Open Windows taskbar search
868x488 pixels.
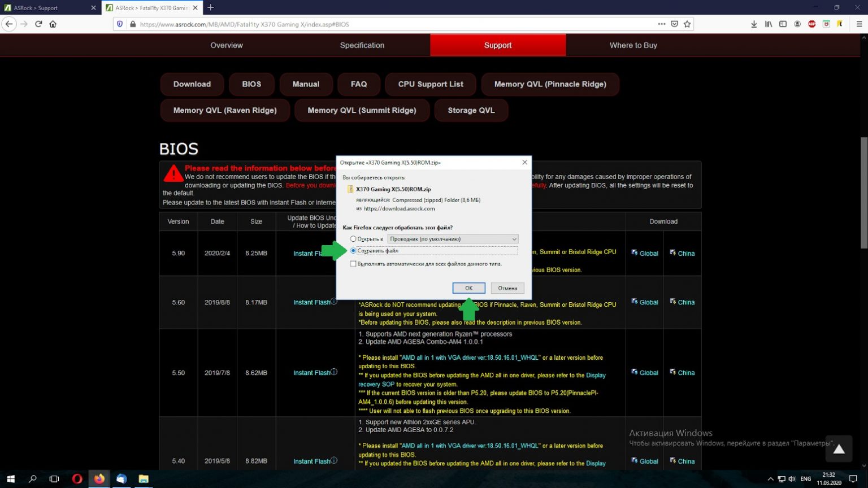coord(32,479)
